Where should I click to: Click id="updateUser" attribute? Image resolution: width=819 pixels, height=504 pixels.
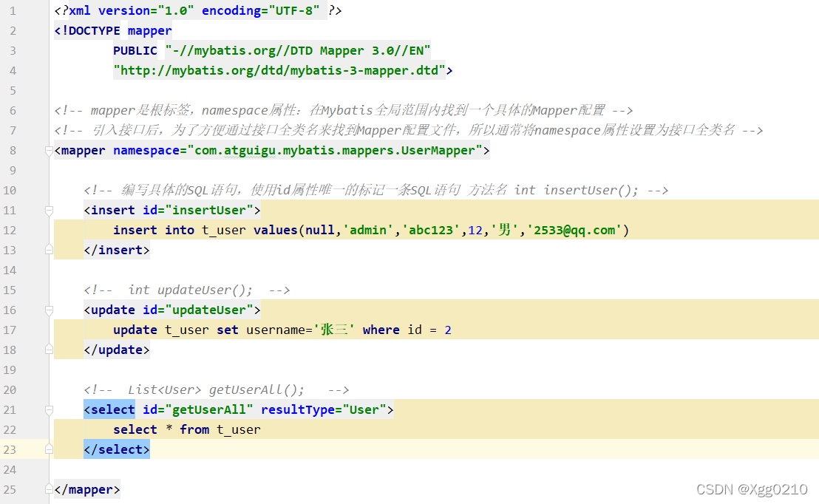coord(198,310)
